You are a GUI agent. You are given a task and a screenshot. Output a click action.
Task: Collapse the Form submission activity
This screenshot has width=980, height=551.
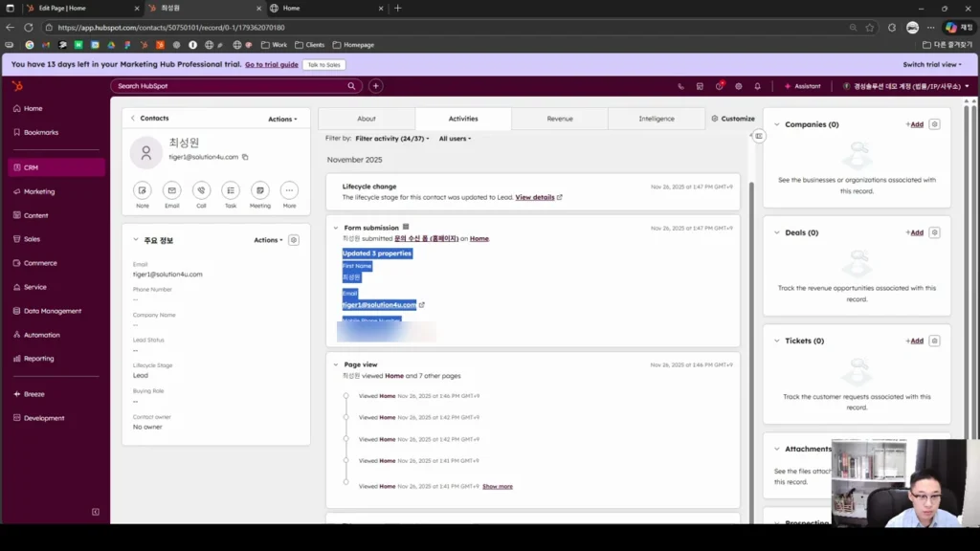point(336,228)
